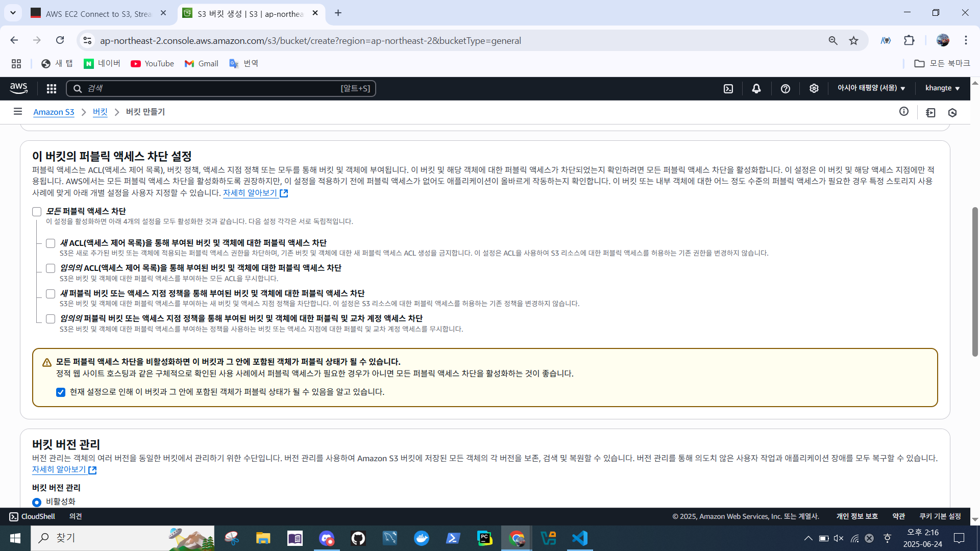Viewport: 980px width, 551px height.
Task: Switch to the 'AWS EC2 Connect to S3' tab
Action: coord(98,13)
